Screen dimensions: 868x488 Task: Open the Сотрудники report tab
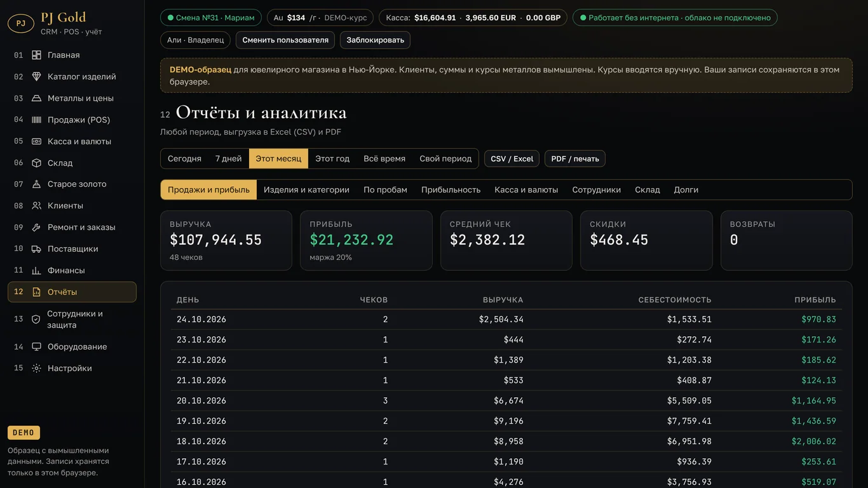596,190
